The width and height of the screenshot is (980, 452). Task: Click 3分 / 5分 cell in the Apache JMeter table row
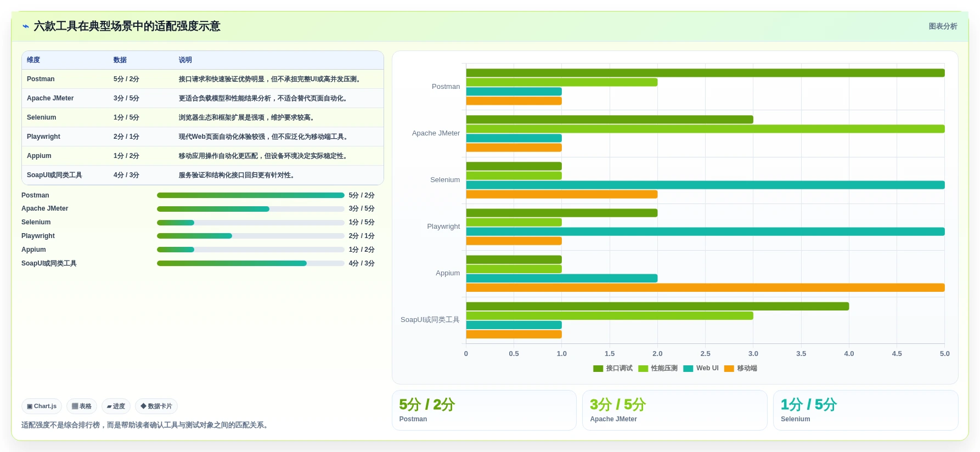coord(126,98)
